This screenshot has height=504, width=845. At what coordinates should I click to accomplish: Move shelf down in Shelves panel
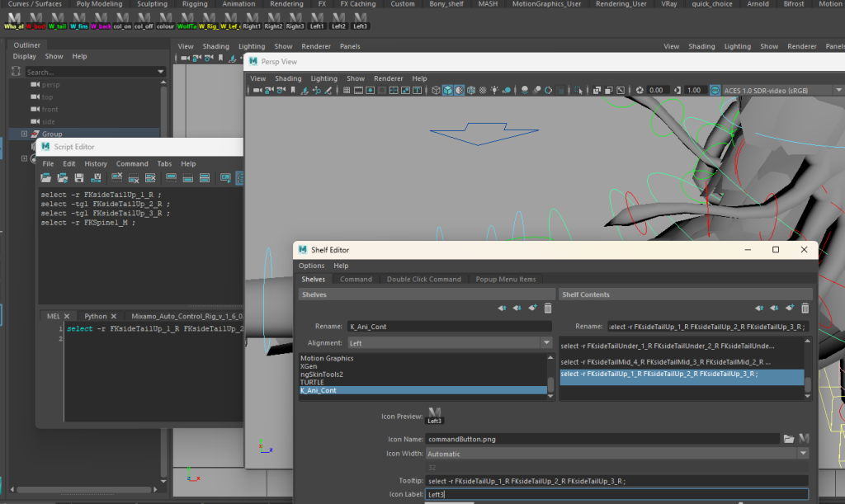517,308
